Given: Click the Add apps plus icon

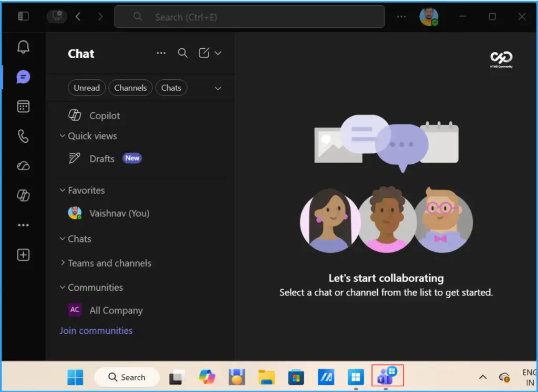Looking at the screenshot, I should pos(23,255).
